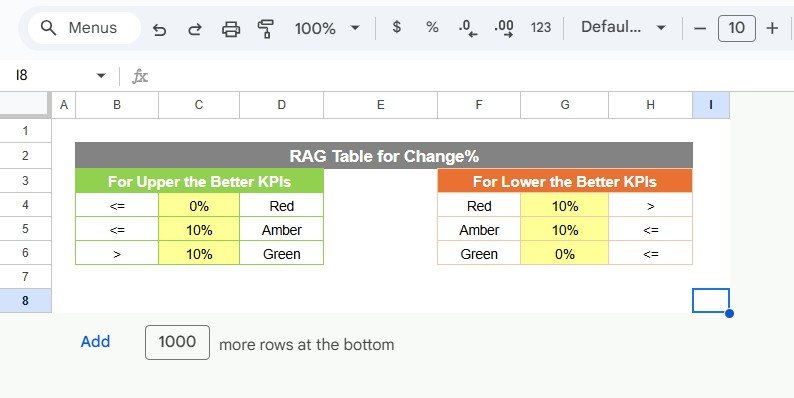Click the Amber cell in column F
794x398 pixels.
tap(479, 229)
